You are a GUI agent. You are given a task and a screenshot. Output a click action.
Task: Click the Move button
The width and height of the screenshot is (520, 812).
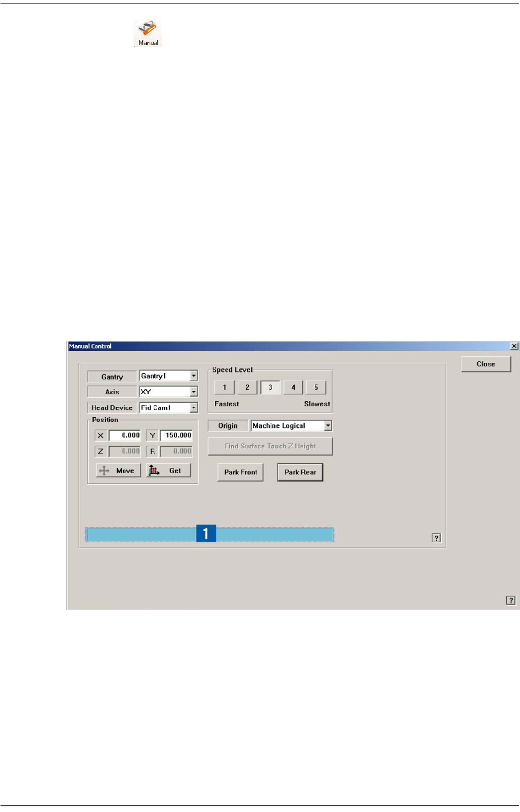point(118,471)
